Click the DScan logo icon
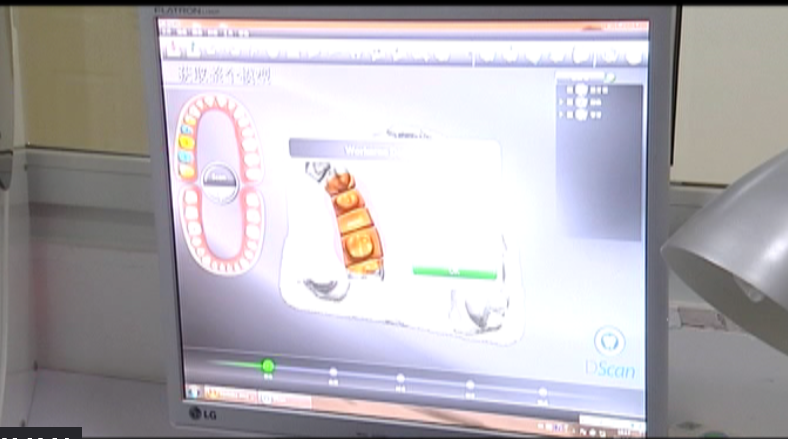The height and width of the screenshot is (439, 788). coord(608,341)
